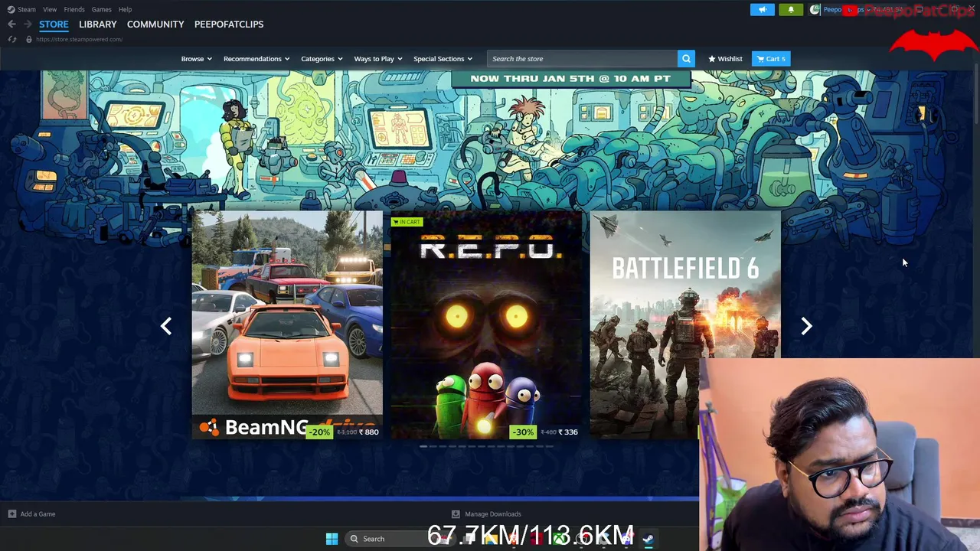
Task: Click the Manage Downloads arrow icon
Action: tap(456, 514)
